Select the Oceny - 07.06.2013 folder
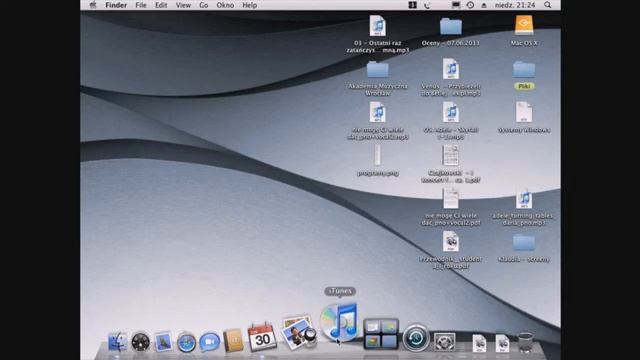The height and width of the screenshot is (360, 640). (x=451, y=27)
